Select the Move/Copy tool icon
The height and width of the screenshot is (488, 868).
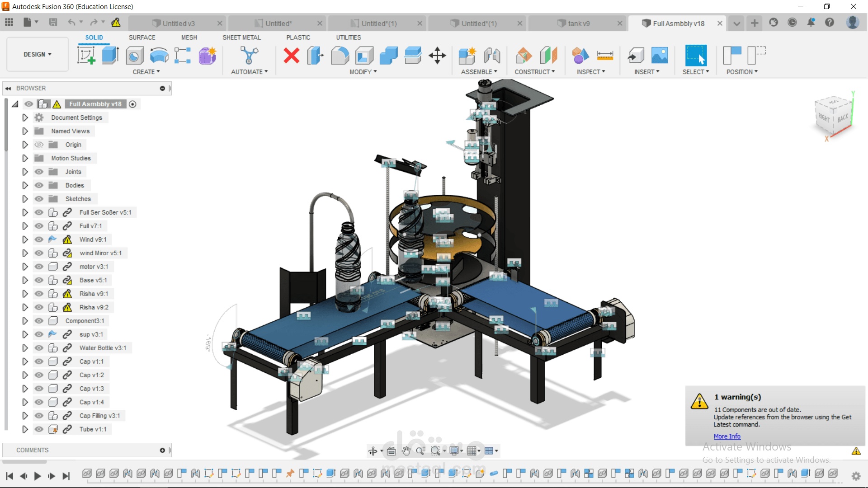point(437,56)
